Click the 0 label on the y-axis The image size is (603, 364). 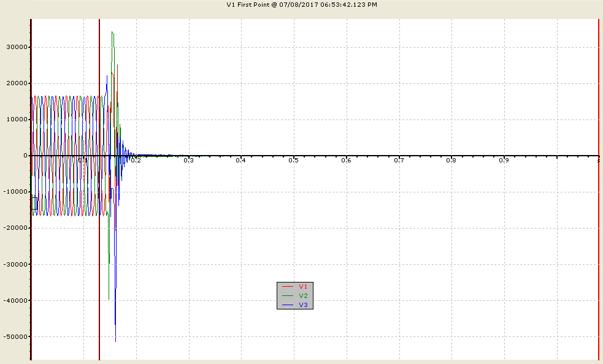(x=26, y=156)
